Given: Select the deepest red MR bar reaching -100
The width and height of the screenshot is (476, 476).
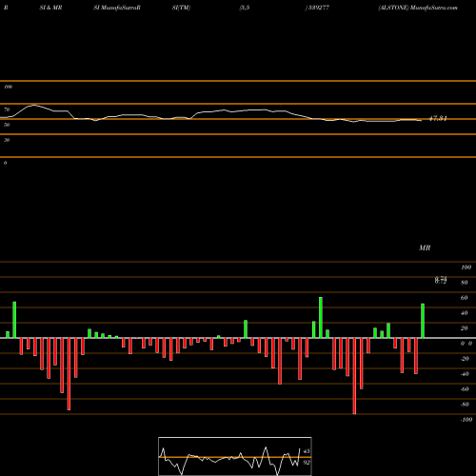Looking at the screenshot, I should [x=354, y=376].
